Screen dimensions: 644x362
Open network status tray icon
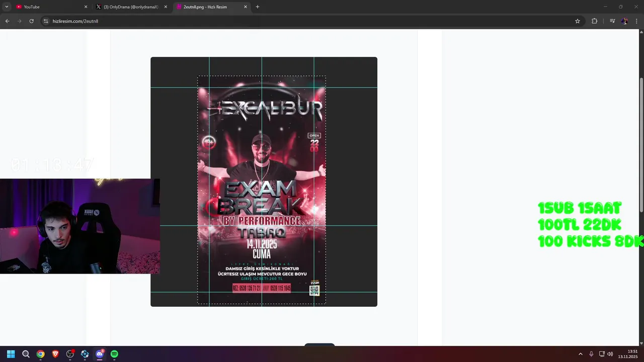tap(602, 354)
